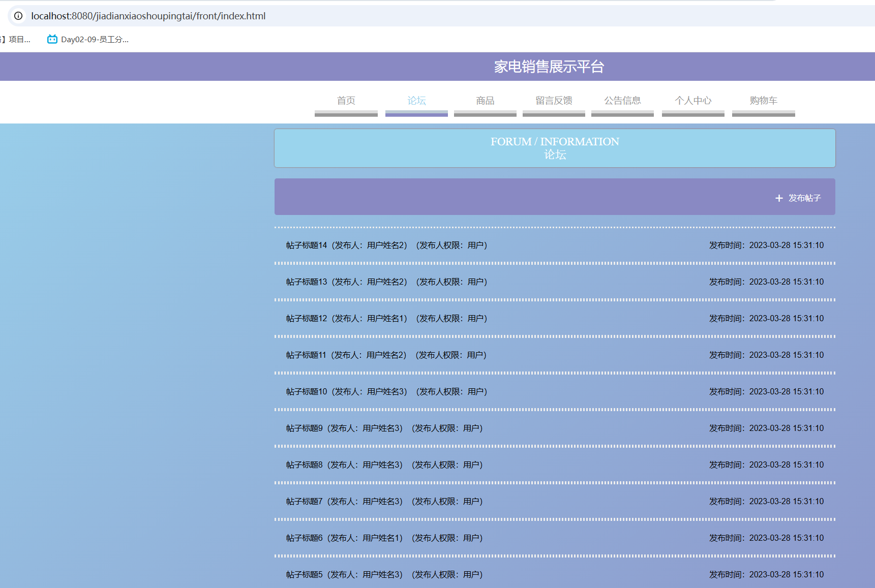Open post 帖子标题5

(384, 575)
